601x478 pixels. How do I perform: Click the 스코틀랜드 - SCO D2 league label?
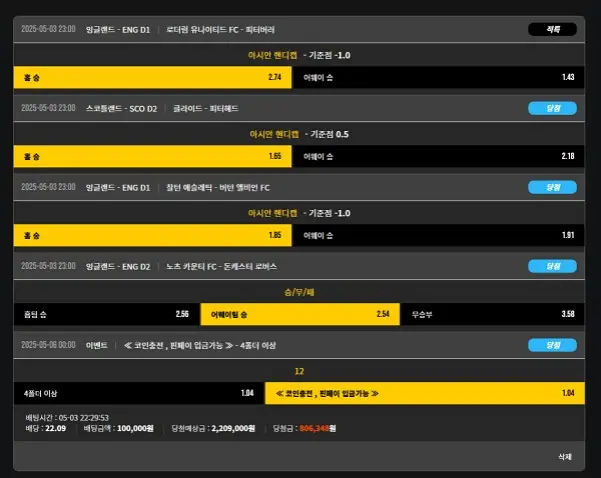pyautogui.click(x=122, y=108)
